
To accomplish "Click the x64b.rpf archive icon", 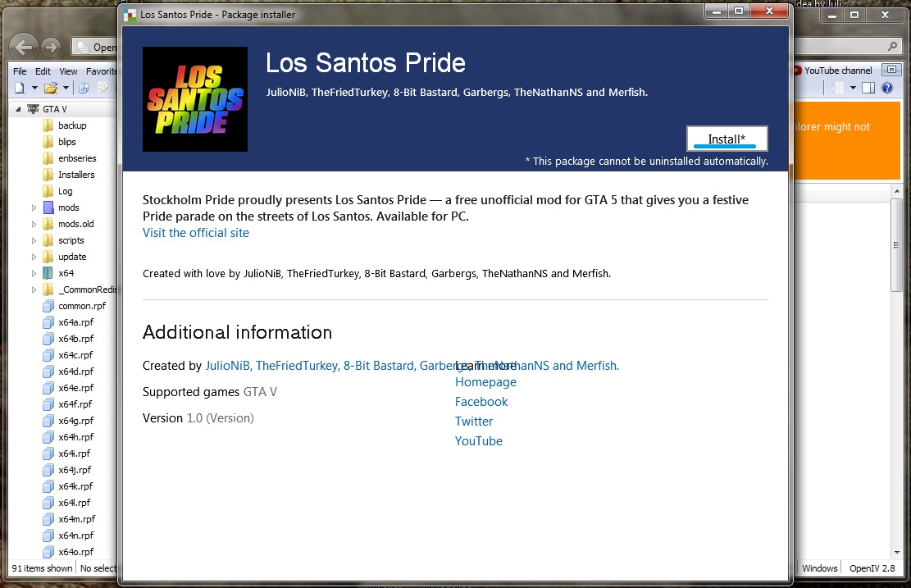I will click(48, 339).
